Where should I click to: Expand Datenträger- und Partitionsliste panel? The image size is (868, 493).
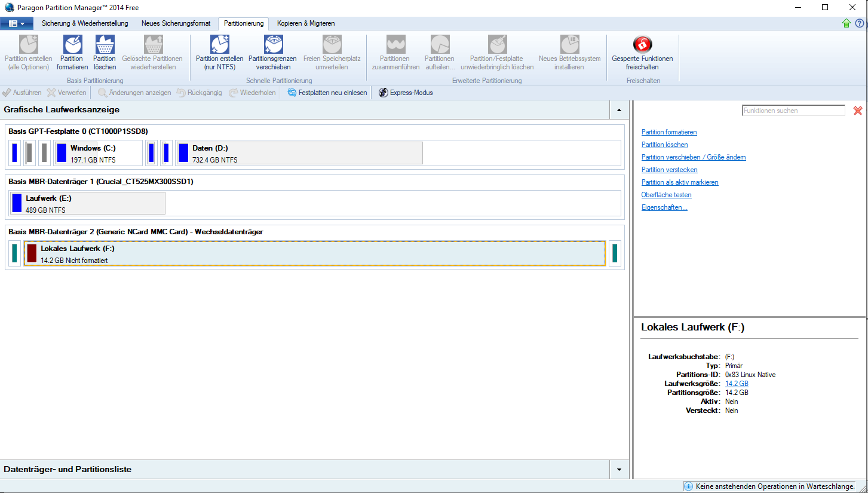[619, 470]
